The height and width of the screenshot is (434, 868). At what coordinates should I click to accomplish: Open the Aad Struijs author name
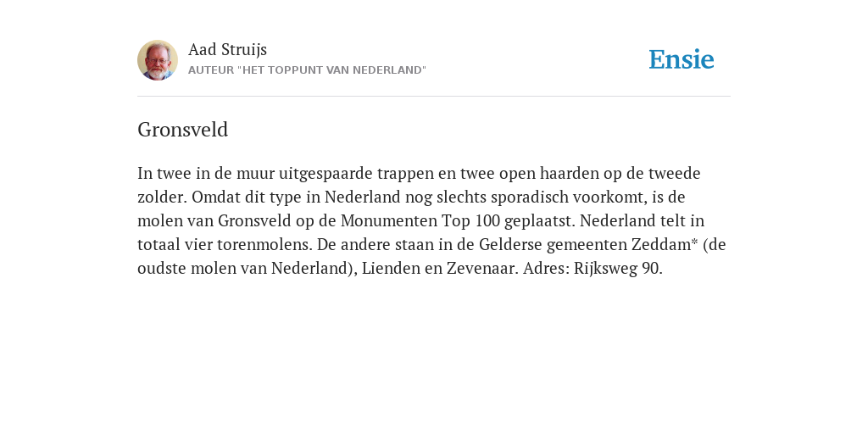click(x=227, y=49)
